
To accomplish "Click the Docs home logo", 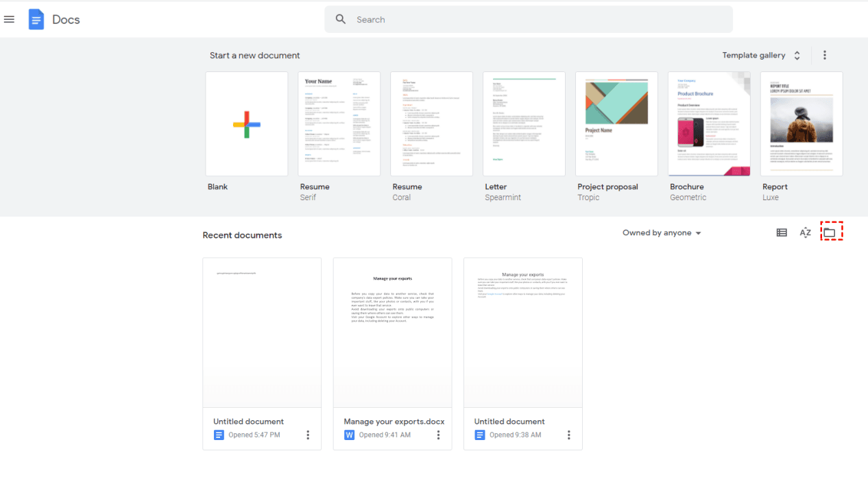I will 36,19.
